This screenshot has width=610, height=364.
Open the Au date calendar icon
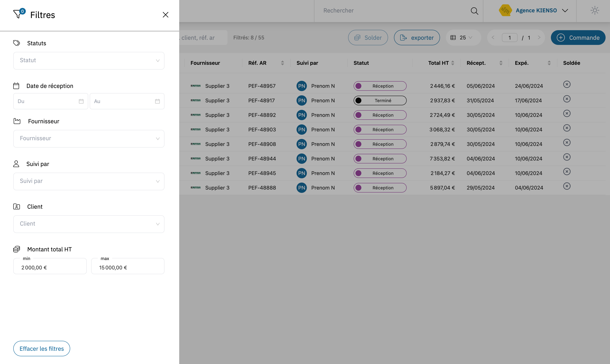(157, 101)
